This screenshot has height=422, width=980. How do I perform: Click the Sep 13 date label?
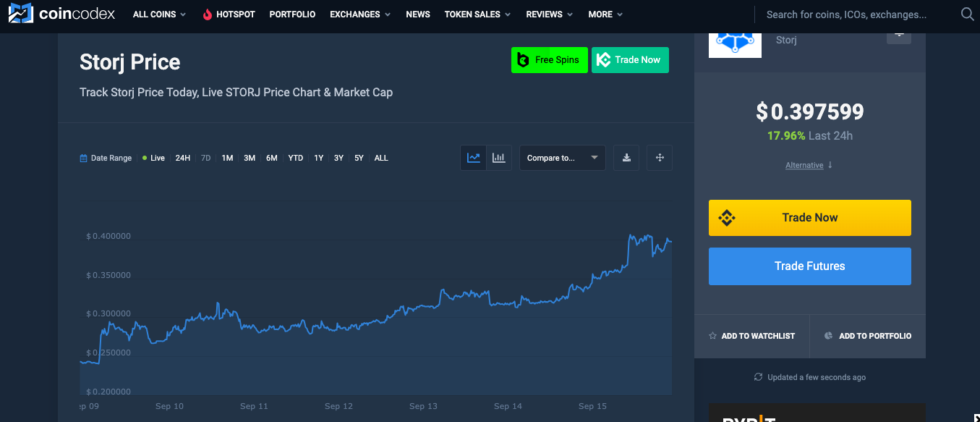pyautogui.click(x=423, y=406)
